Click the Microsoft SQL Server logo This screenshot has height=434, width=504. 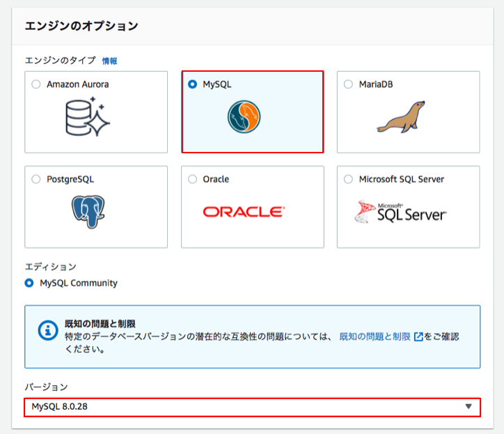(x=400, y=211)
